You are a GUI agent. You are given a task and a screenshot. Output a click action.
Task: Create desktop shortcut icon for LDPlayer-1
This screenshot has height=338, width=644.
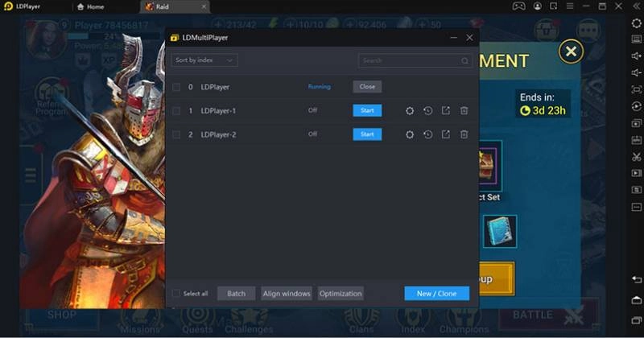(446, 110)
